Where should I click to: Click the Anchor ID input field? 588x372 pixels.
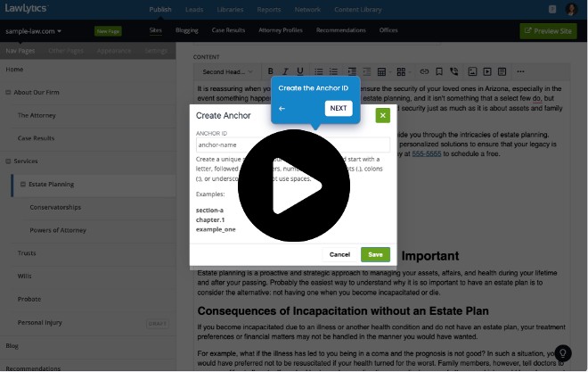(293, 145)
